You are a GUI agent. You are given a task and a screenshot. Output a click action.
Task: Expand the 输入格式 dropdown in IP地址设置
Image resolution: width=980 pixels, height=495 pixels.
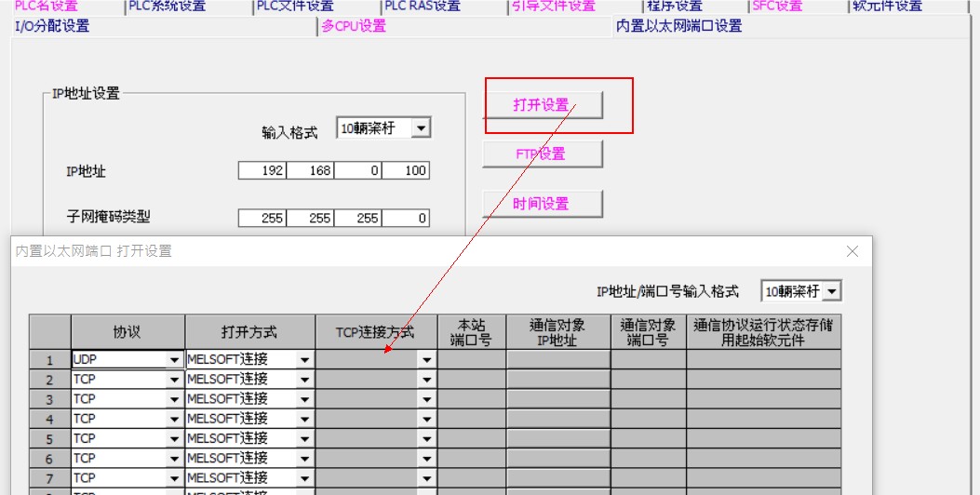tap(421, 128)
